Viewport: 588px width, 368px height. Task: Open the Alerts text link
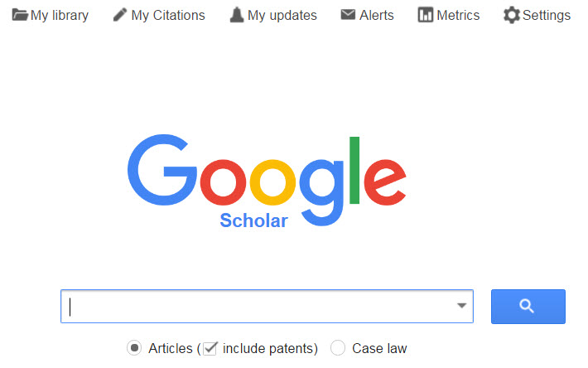click(x=377, y=16)
